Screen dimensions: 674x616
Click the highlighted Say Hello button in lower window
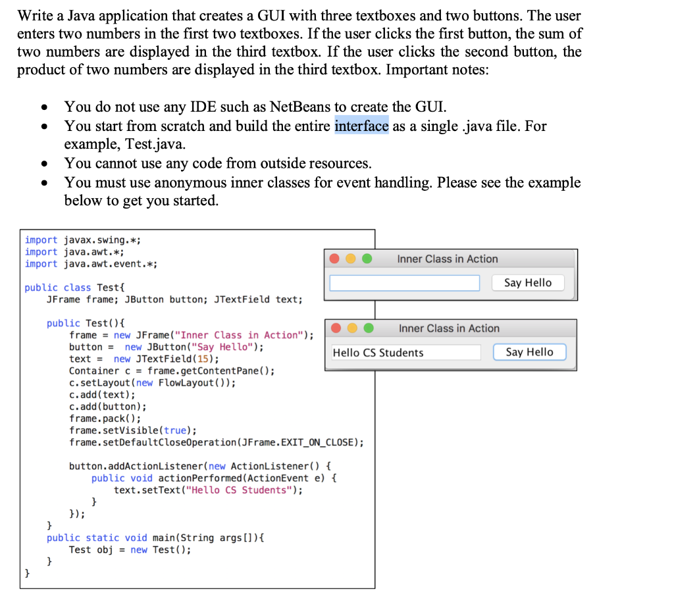pyautogui.click(x=530, y=352)
